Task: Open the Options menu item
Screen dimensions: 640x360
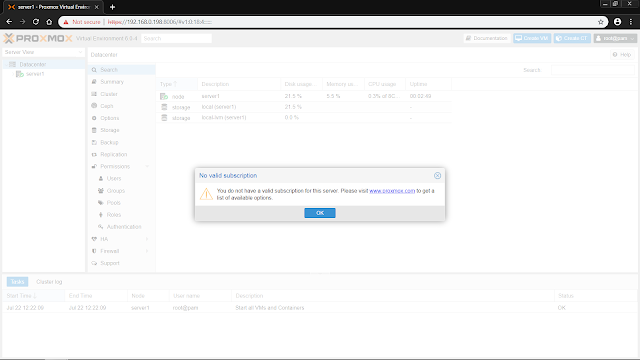Action: [121, 118]
